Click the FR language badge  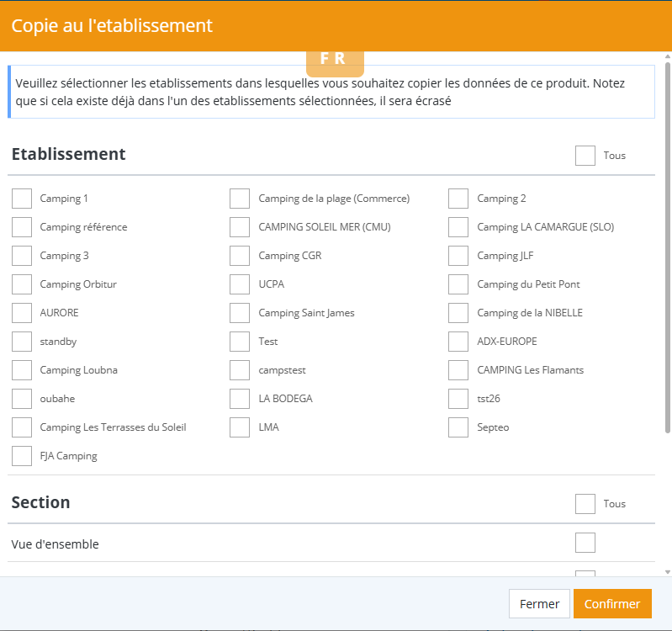click(x=334, y=59)
